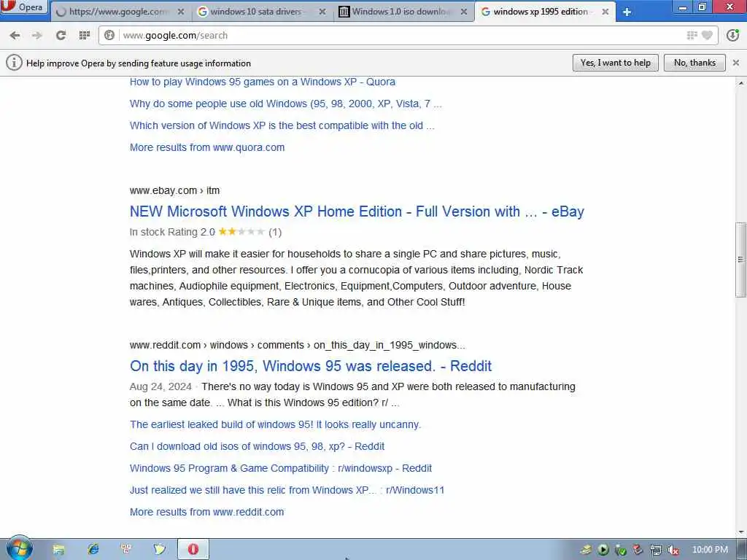Click the vertical scrollbar thumb
Image resolution: width=747 pixels, height=560 pixels.
(x=740, y=260)
